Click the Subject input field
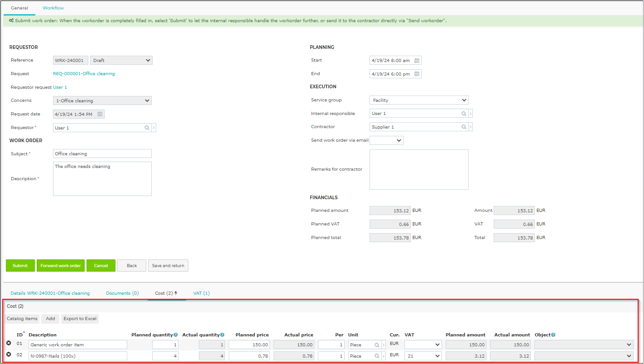 tap(102, 154)
